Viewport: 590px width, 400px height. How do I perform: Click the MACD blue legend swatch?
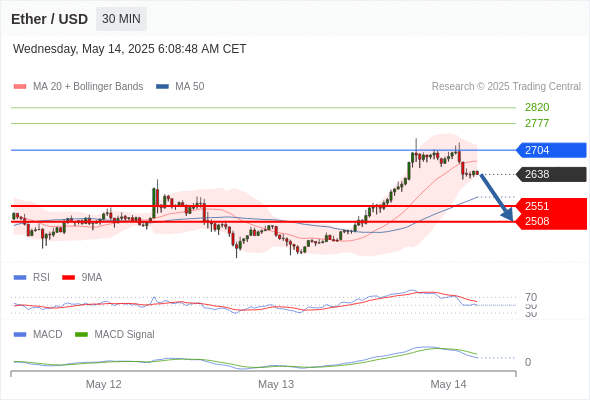[20, 335]
